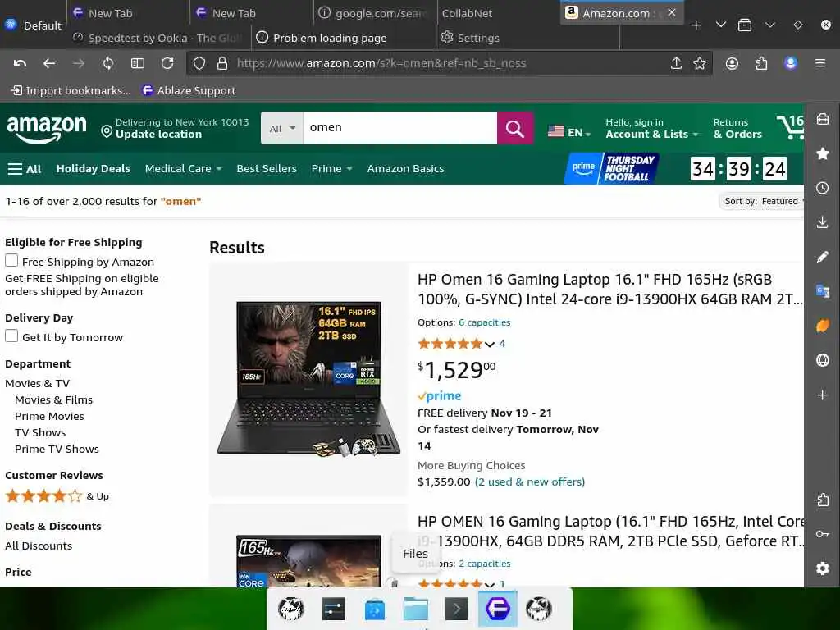Click the sidebar add plus icon

(x=822, y=395)
